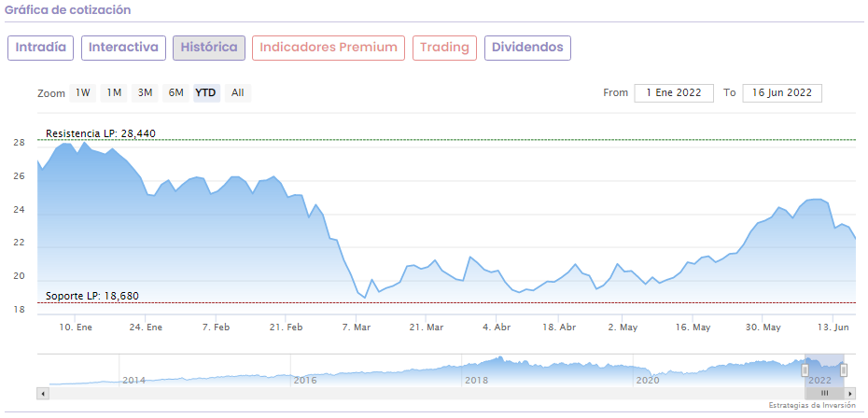This screenshot has width=868, height=418.
Task: Click the Gráfica de cotización heading
Action: pos(68,10)
